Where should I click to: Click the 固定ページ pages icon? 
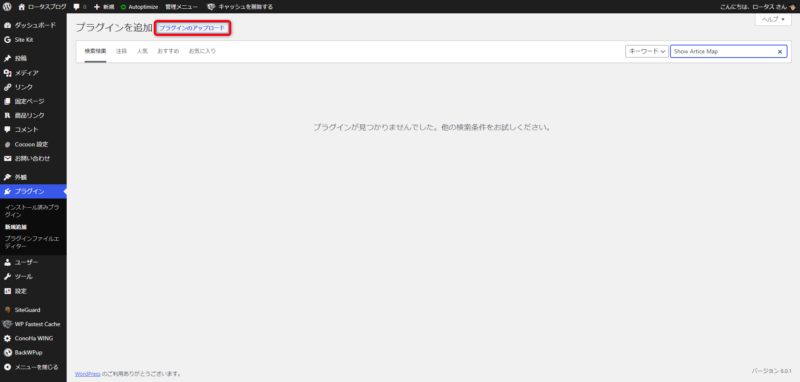pyautogui.click(x=8, y=101)
